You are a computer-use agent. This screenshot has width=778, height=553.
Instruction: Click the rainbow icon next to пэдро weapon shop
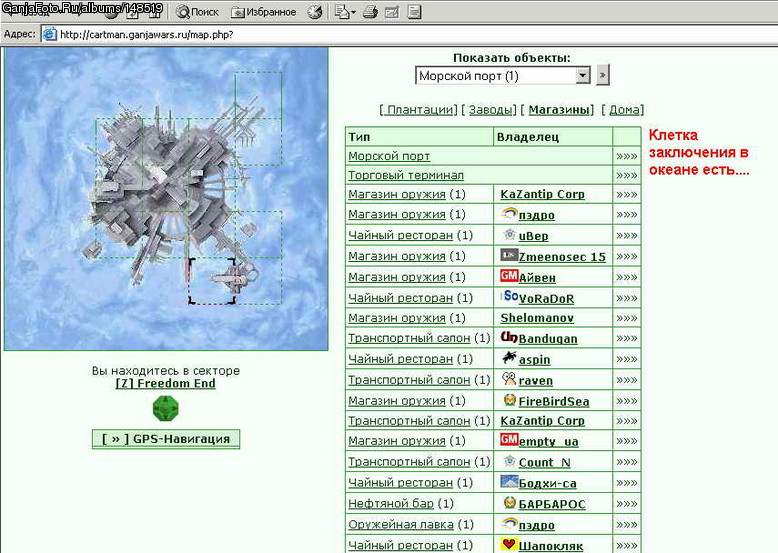point(509,214)
